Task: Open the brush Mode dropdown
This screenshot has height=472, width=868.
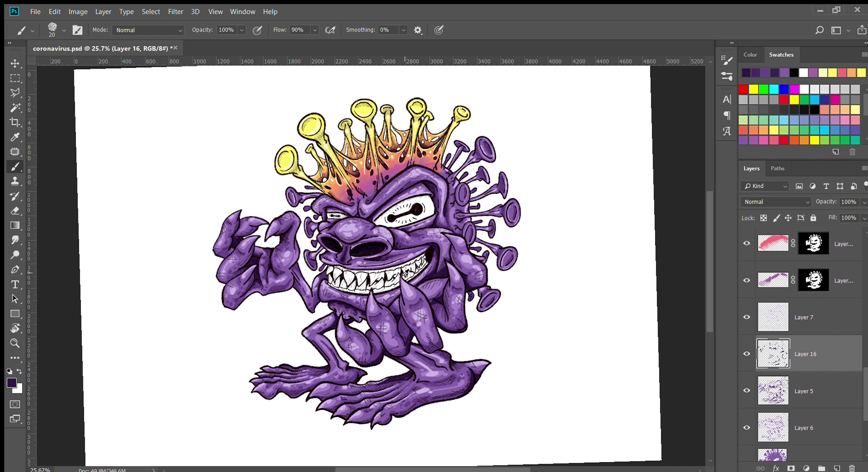Action: [148, 30]
